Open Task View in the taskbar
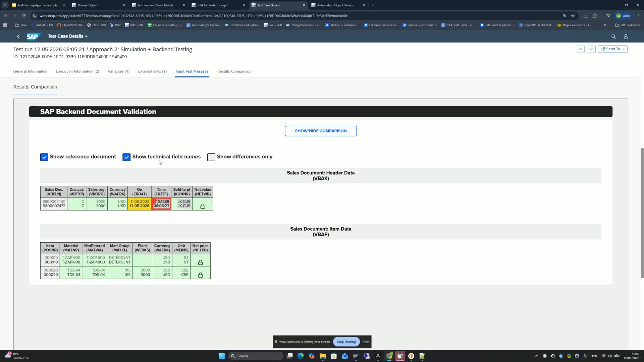This screenshot has width=644, height=362. (289, 356)
